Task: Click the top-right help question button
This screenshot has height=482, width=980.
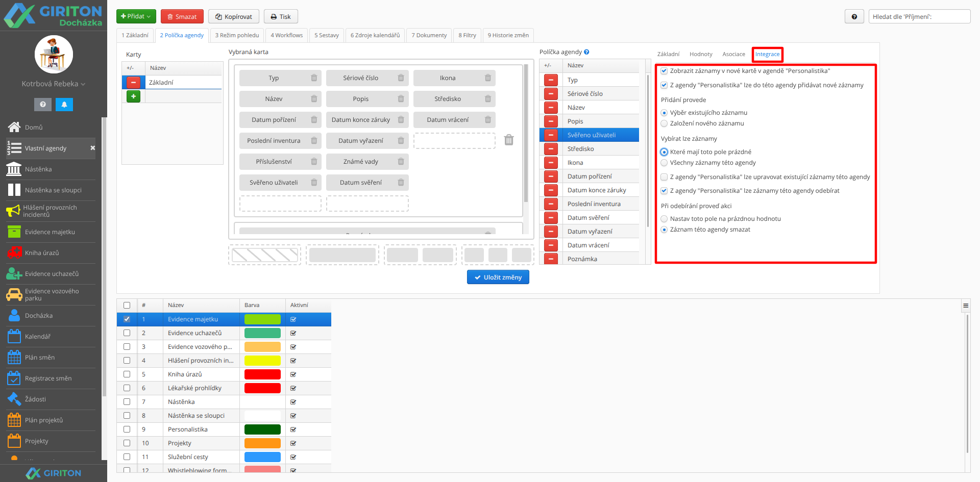Action: [854, 16]
